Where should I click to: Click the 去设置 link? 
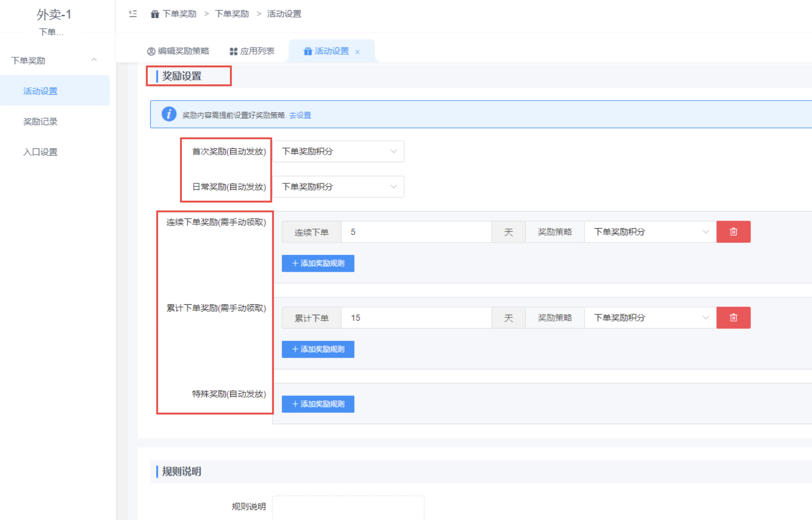click(300, 115)
